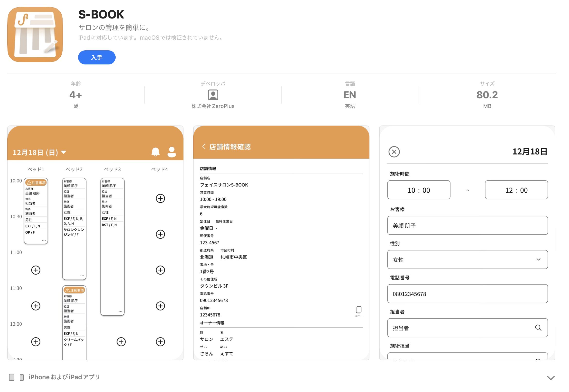Click the end time field 12:00

(x=516, y=190)
